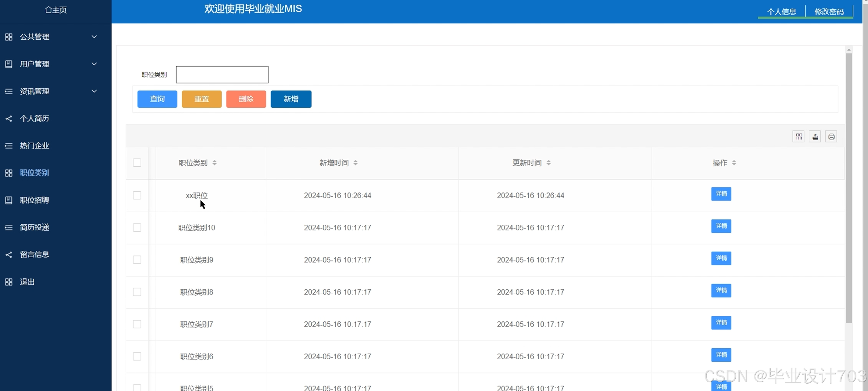Toggle the select-all header checkbox
This screenshot has height=391, width=868.
137,163
